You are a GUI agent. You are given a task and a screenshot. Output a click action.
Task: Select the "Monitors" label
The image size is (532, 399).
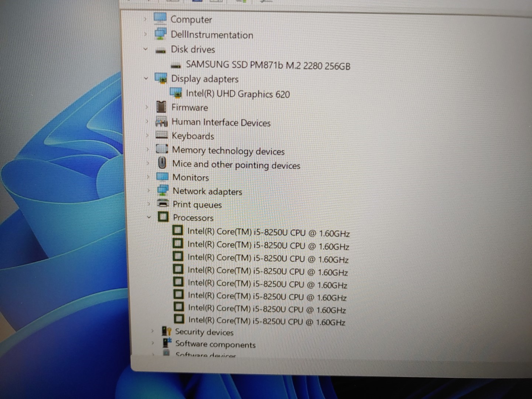191,178
